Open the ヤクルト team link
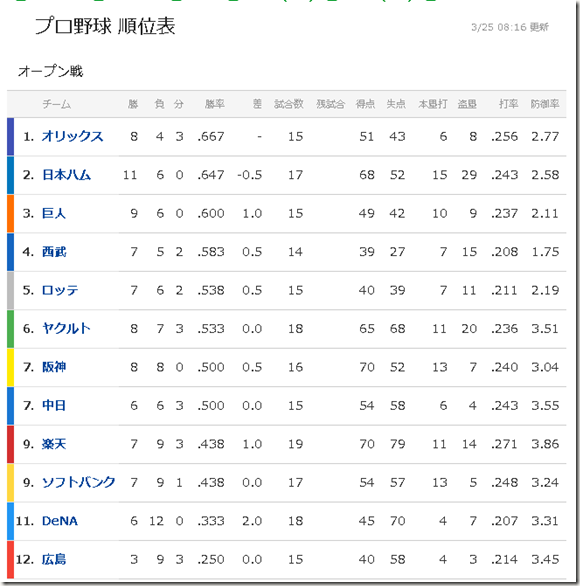The height and width of the screenshot is (586, 580). pyautogui.click(x=66, y=329)
